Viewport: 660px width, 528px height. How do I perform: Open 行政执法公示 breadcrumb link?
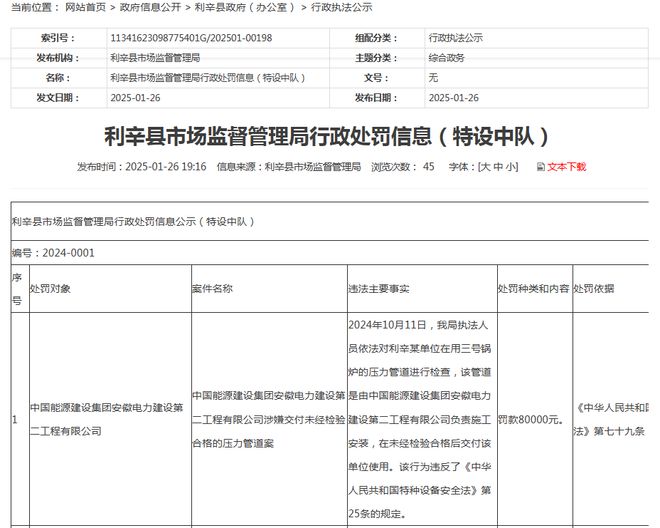click(x=341, y=7)
